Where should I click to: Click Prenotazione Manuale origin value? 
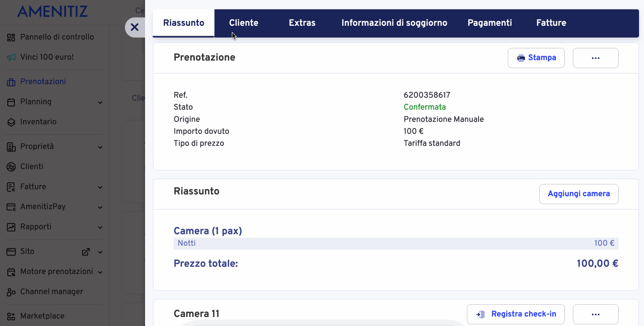coord(444,119)
